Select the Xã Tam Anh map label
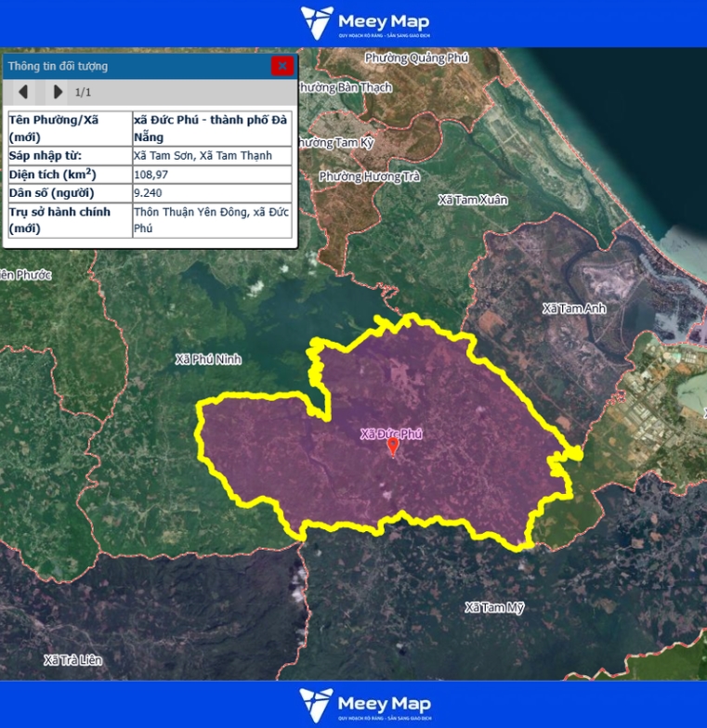The width and height of the screenshot is (707, 728). [573, 308]
